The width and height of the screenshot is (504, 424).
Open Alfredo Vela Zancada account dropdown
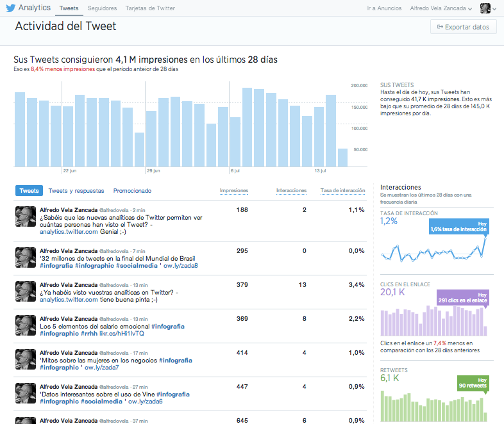[x=441, y=8]
